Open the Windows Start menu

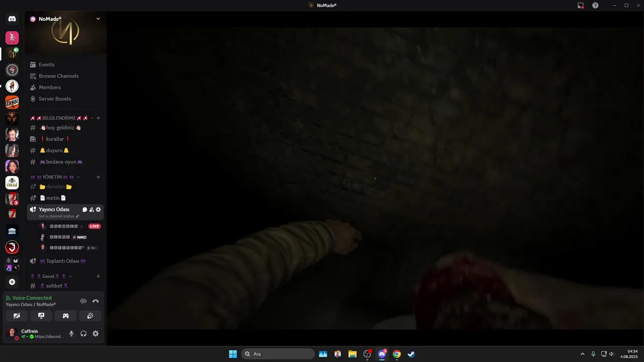233,354
